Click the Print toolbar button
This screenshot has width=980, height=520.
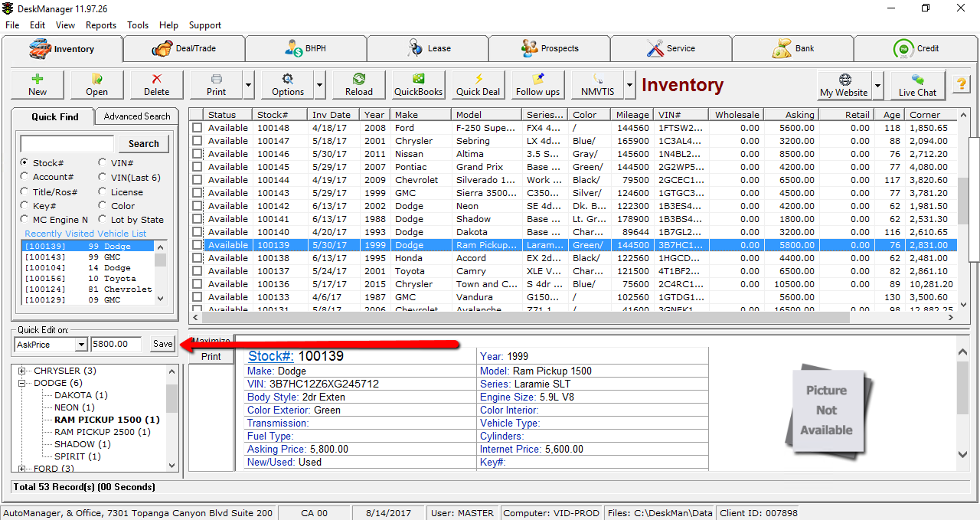click(216, 85)
